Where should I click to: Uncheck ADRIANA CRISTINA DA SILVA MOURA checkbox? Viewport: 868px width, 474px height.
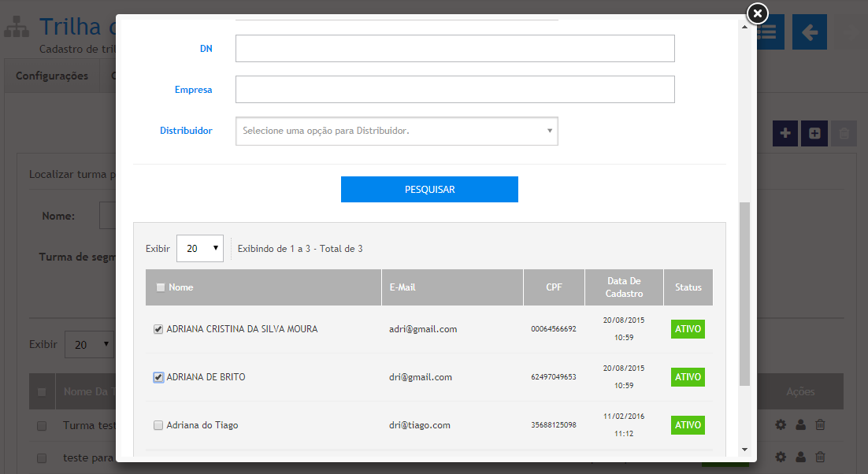158,329
